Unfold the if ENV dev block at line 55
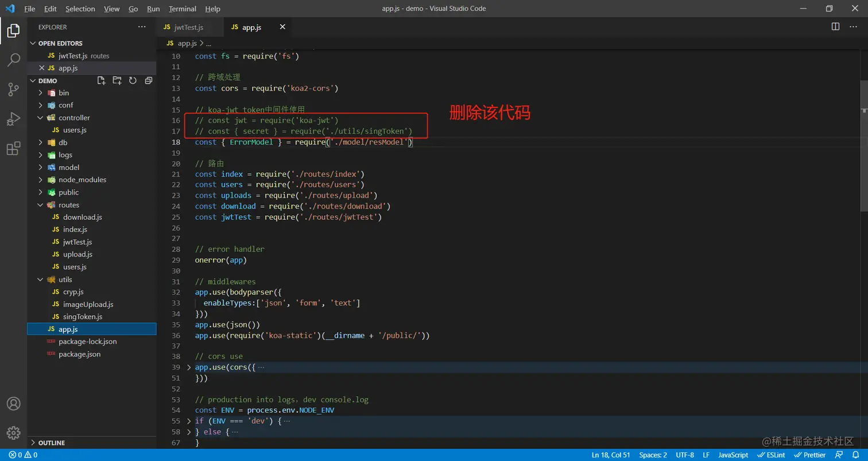Viewport: 868px width, 461px height. 189,421
